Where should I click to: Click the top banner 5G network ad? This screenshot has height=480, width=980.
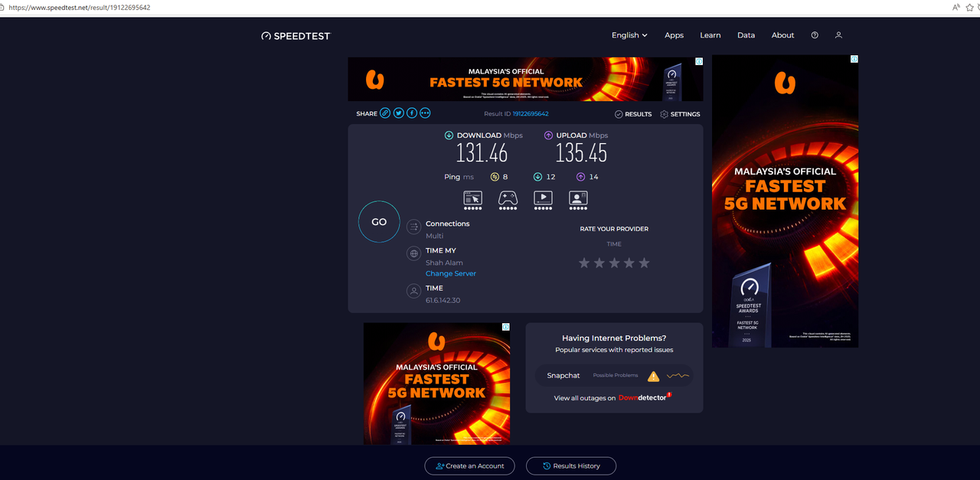point(525,79)
